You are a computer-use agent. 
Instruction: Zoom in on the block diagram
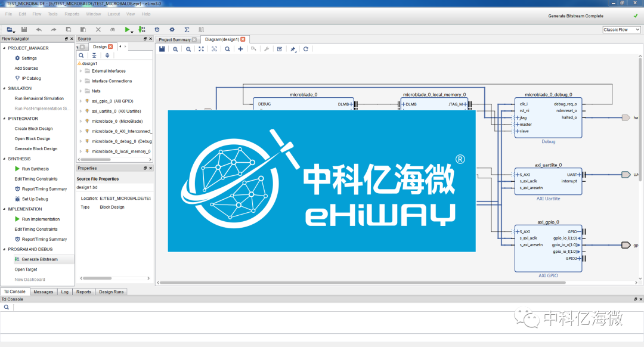tap(176, 49)
